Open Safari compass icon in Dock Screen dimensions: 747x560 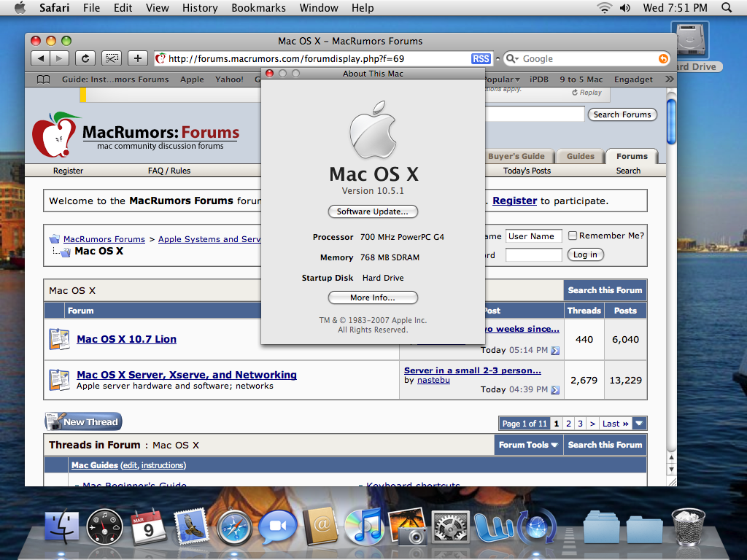[234, 527]
